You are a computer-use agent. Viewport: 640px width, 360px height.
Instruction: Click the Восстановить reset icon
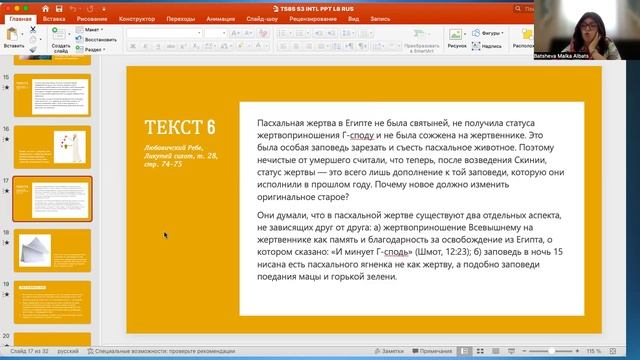[79, 39]
